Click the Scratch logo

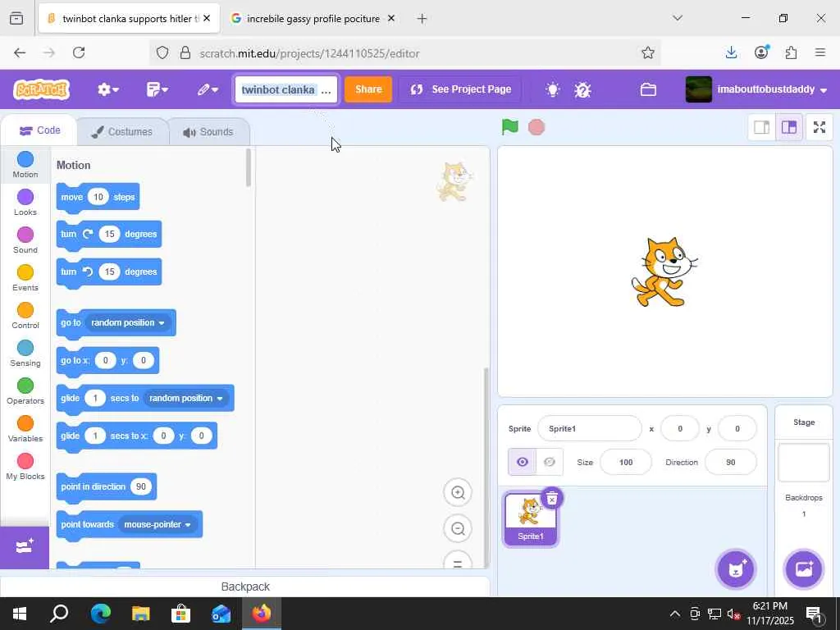(x=41, y=89)
